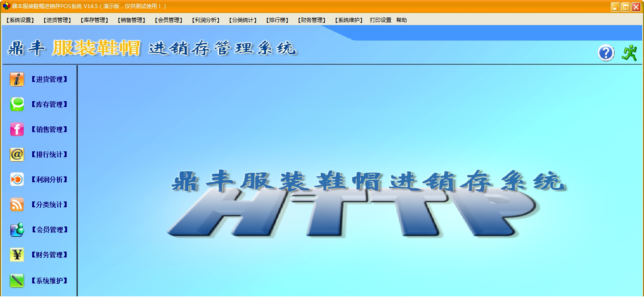This screenshot has width=644, height=308.
Task: Click the green running man exit icon
Action: tap(630, 53)
